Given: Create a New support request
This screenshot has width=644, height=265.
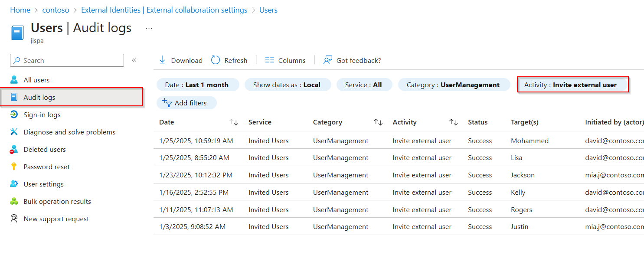Looking at the screenshot, I should (x=56, y=219).
